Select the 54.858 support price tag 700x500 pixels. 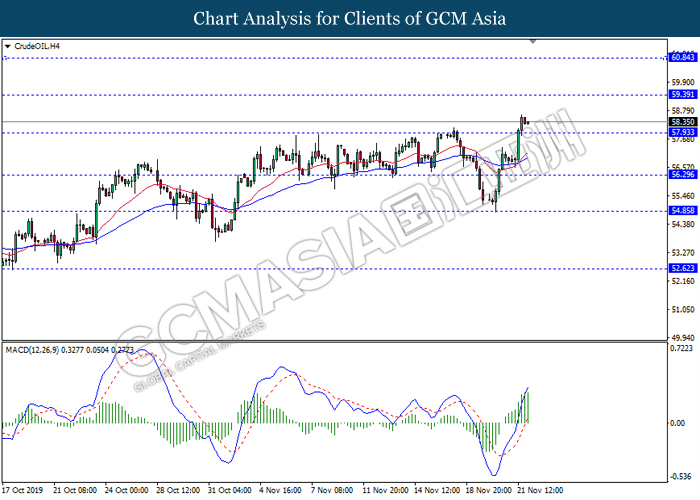pyautogui.click(x=683, y=211)
